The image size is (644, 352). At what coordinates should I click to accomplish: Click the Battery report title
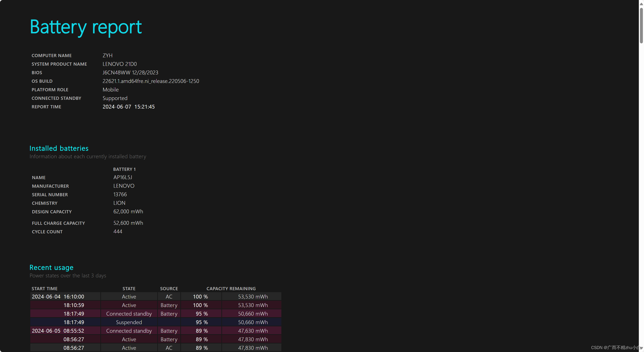tap(86, 27)
